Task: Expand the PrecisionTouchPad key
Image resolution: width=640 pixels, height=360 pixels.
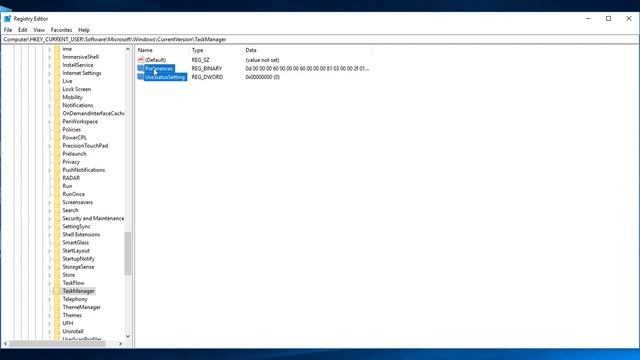Action: pyautogui.click(x=49, y=146)
